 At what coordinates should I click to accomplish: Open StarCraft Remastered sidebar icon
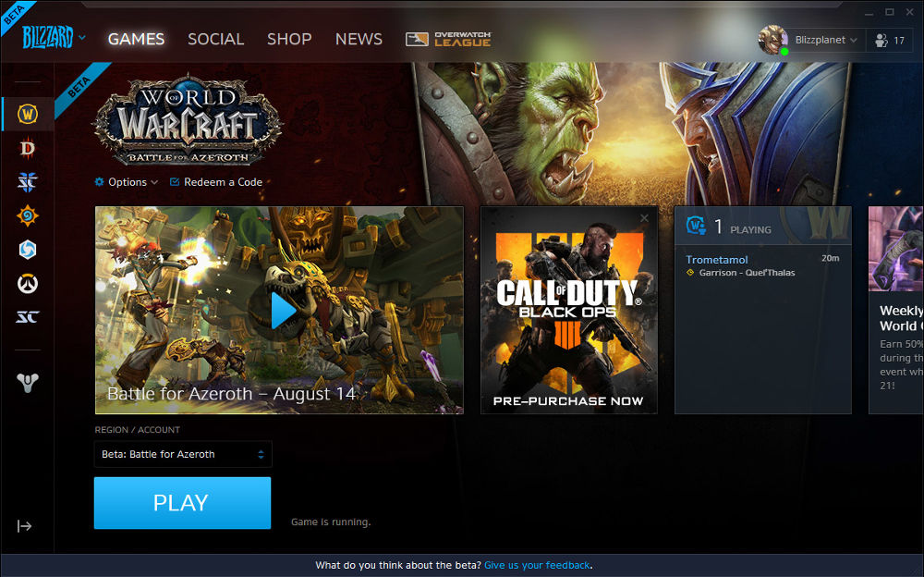click(x=28, y=318)
